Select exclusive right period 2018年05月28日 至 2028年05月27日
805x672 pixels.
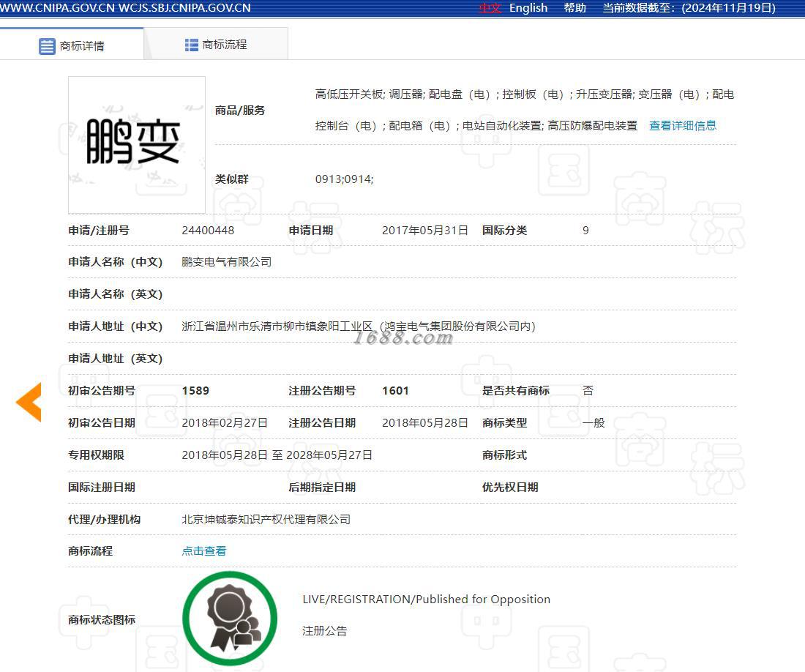pyautogui.click(x=277, y=455)
